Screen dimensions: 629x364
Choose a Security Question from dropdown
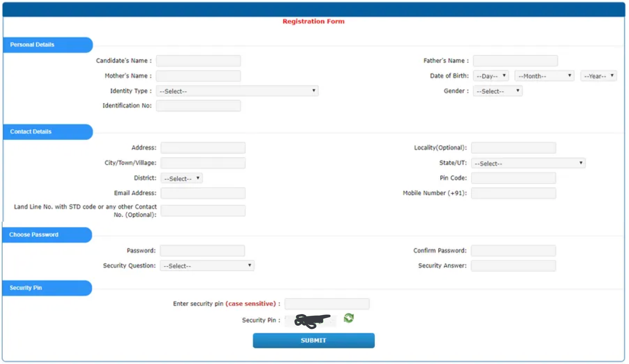(207, 266)
